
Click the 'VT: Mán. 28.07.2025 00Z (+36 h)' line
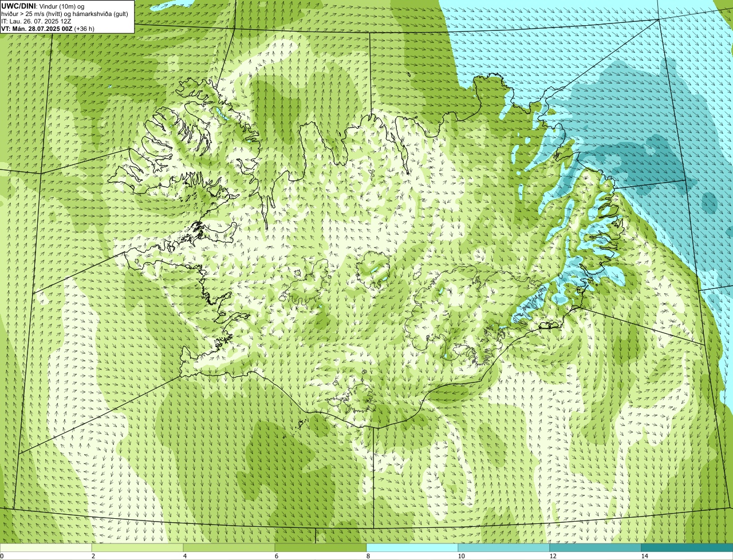point(48,29)
